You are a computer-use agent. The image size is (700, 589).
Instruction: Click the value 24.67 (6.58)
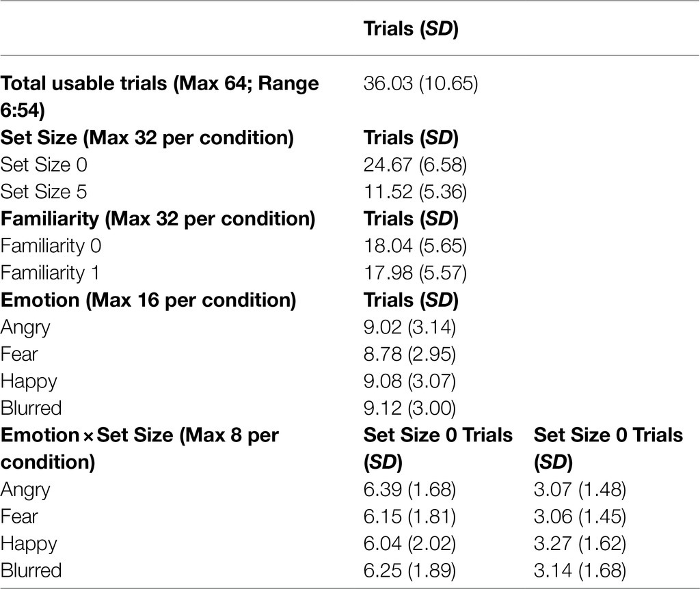pyautogui.click(x=415, y=165)
